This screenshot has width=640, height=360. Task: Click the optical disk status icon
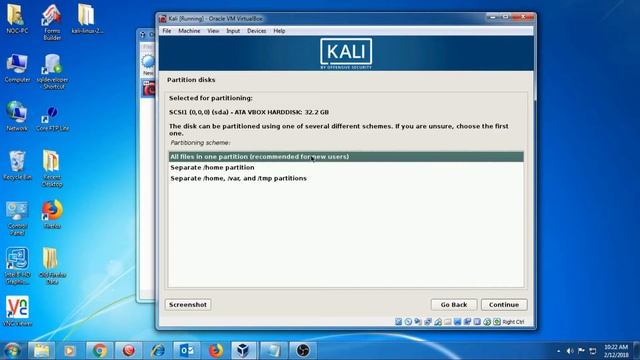click(408, 322)
